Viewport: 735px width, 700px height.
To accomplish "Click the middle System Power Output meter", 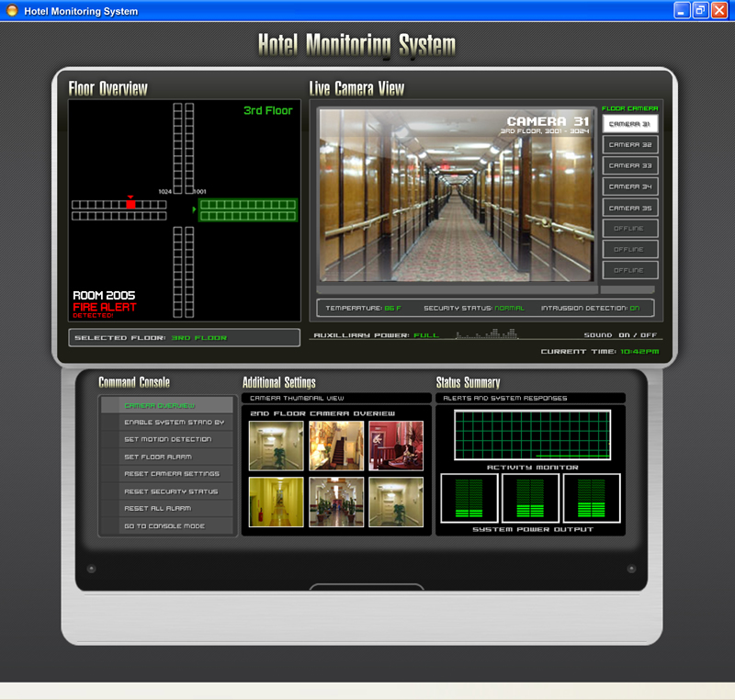I will coord(530,498).
